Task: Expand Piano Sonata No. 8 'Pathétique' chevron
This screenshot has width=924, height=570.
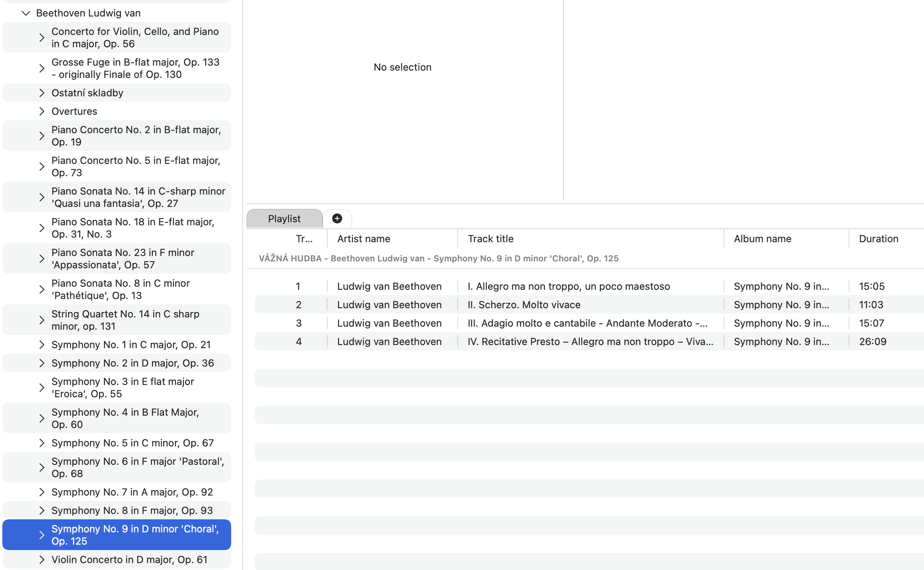Action: coord(42,289)
